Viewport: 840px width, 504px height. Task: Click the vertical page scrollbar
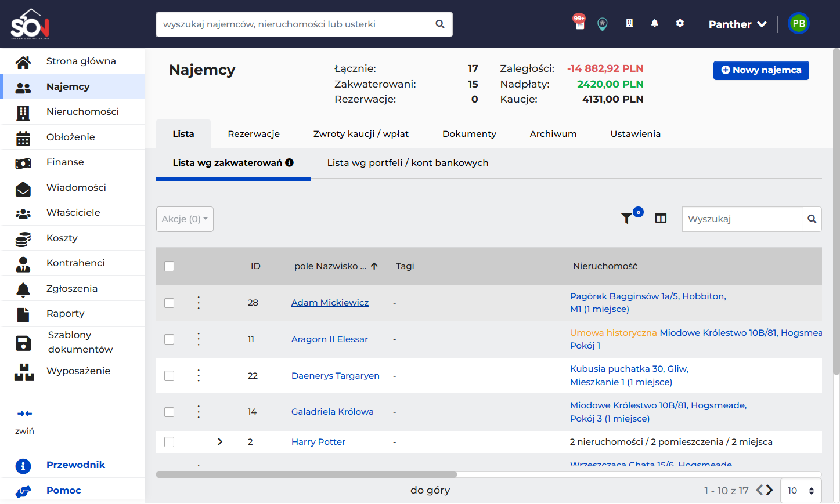(836, 212)
